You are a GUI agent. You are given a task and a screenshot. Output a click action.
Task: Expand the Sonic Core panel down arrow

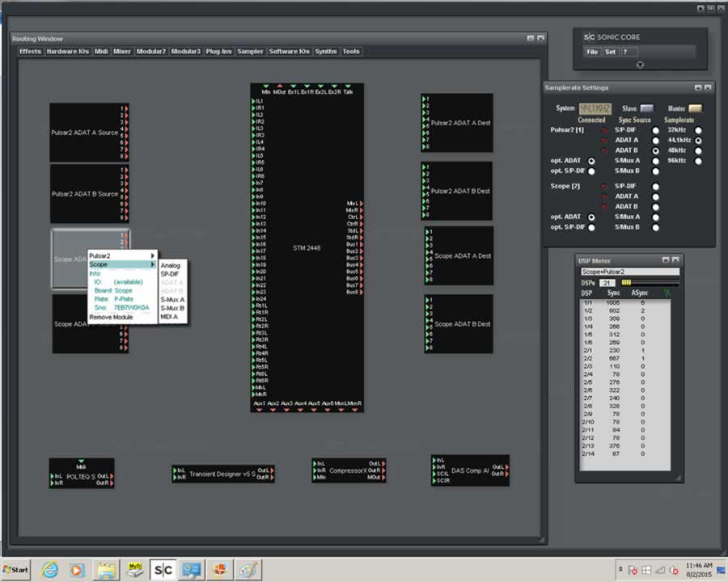(x=641, y=65)
